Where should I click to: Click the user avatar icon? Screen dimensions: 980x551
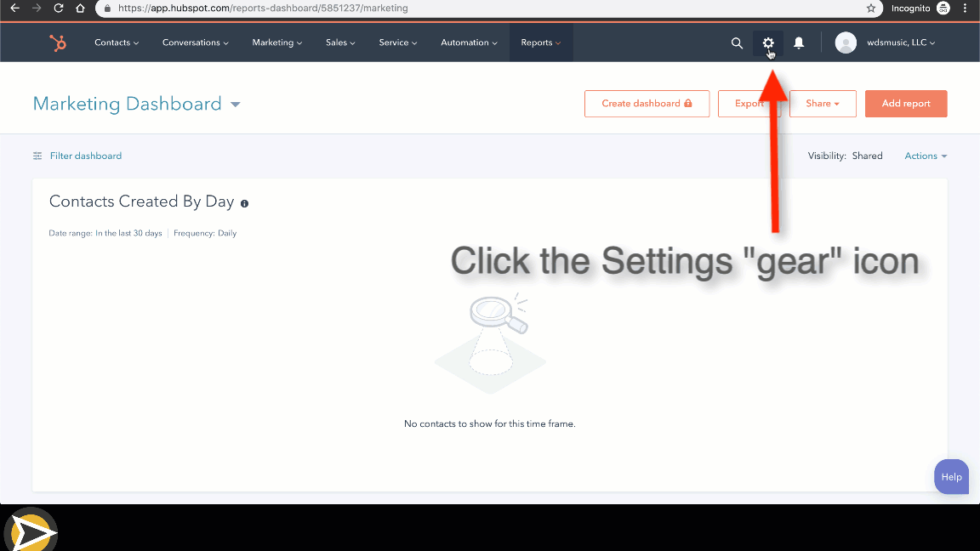[846, 43]
